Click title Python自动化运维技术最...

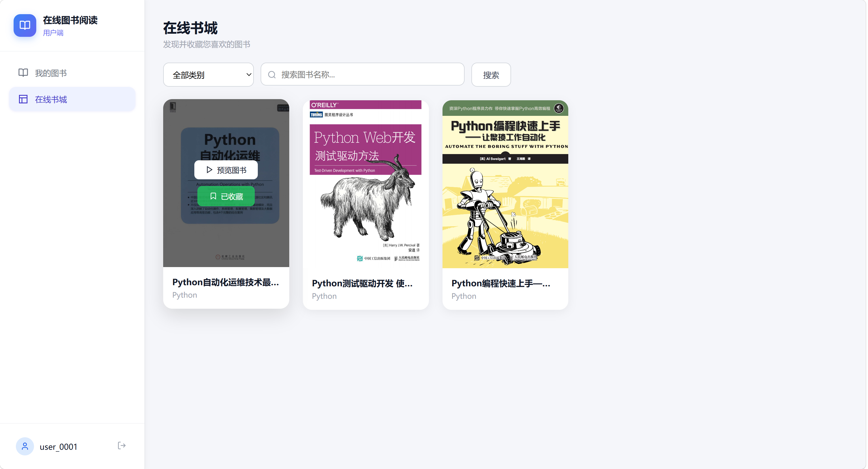225,282
